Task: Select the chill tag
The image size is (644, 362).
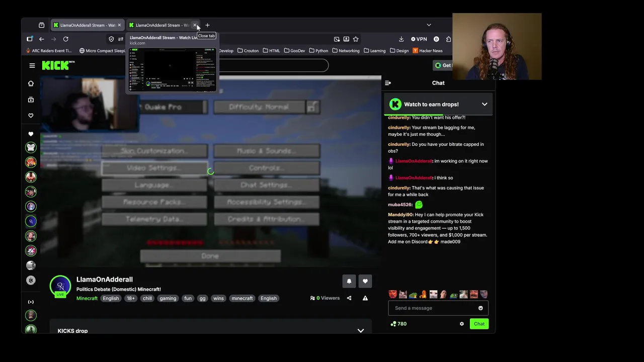Action: tap(147, 298)
